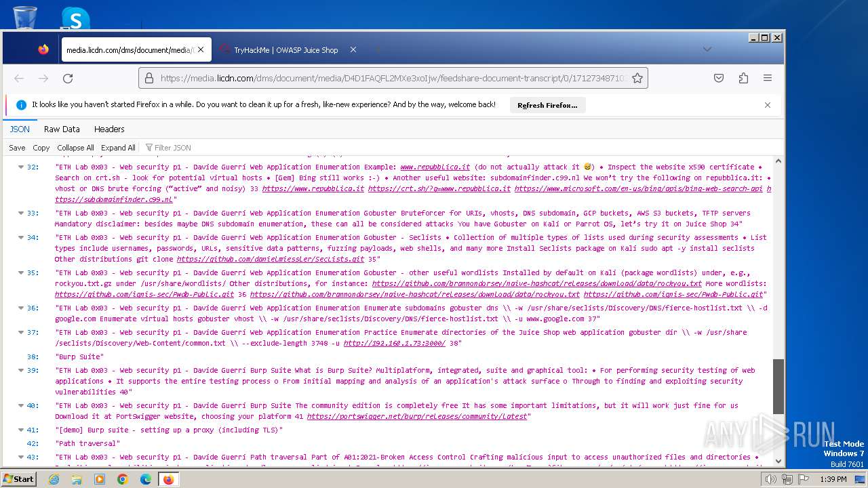This screenshot has height=488, width=868.
Task: Open Windows Media Player from taskbar
Action: click(100, 479)
